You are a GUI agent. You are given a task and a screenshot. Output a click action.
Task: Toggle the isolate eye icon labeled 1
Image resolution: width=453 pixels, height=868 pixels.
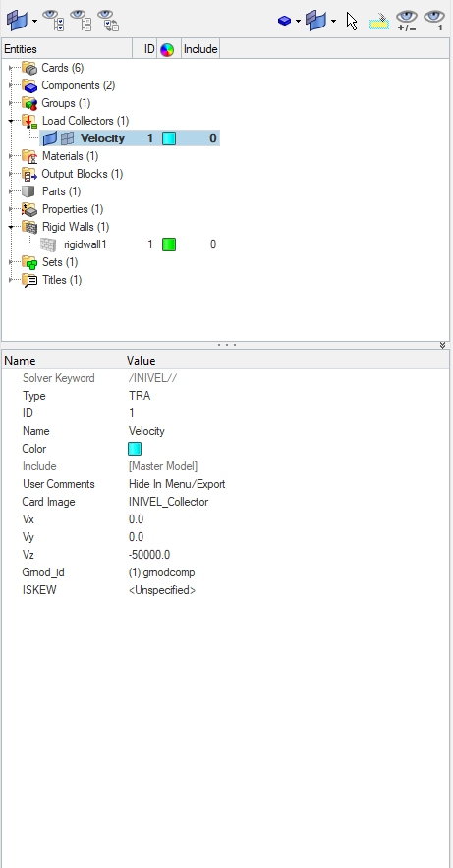click(434, 20)
